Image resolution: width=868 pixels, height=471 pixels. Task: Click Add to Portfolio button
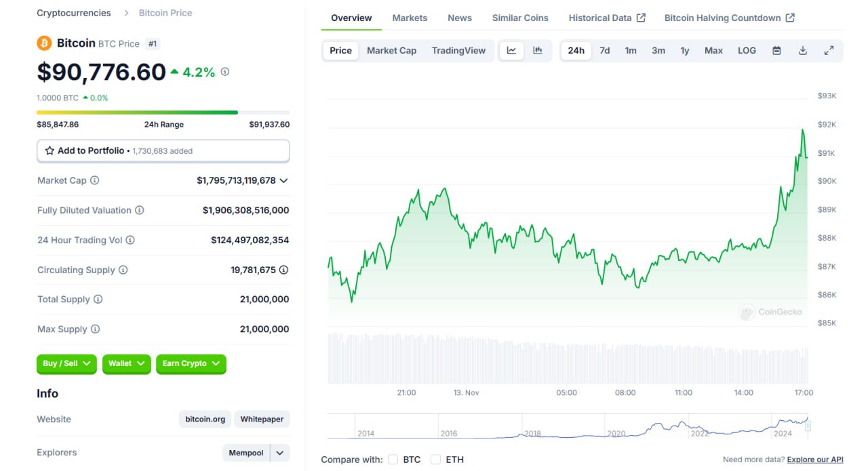163,151
